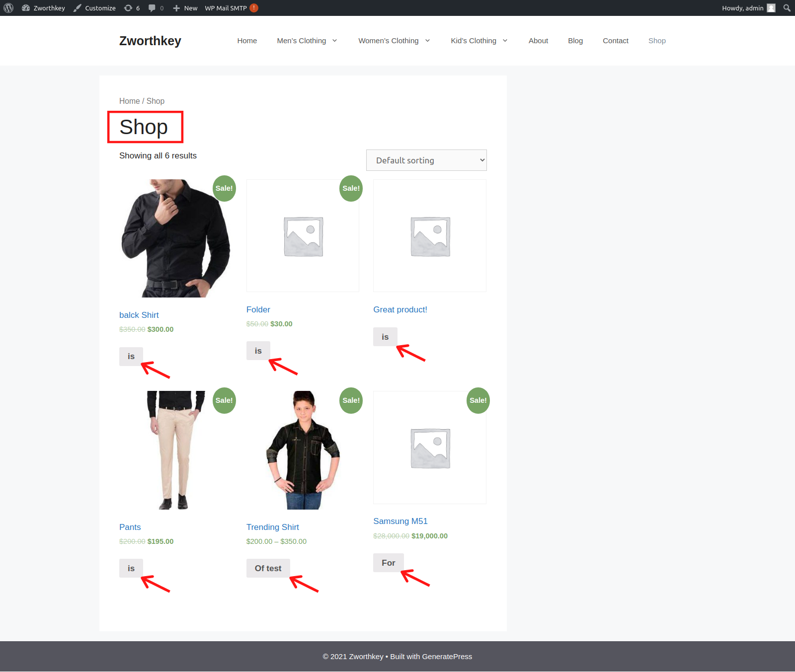
Task: Expand the Women's Clothing dropdown arrow
Action: (427, 41)
